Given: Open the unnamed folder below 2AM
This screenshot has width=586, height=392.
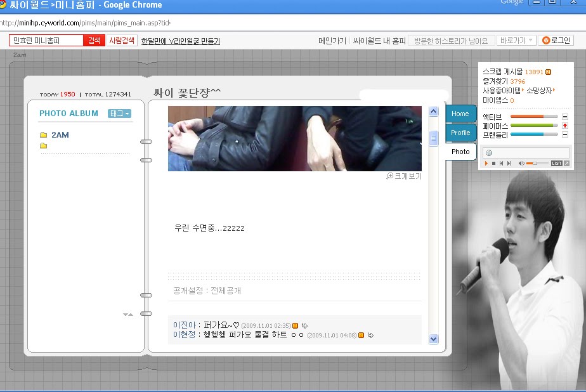Looking at the screenshot, I should (43, 146).
